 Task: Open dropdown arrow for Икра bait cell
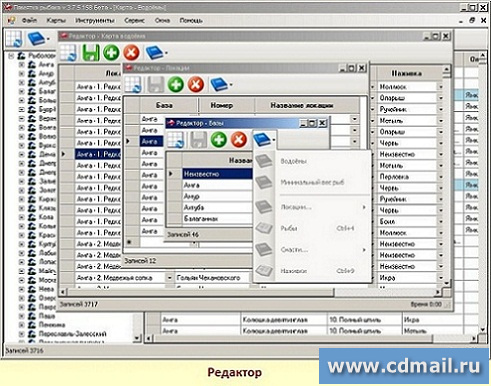(x=441, y=278)
